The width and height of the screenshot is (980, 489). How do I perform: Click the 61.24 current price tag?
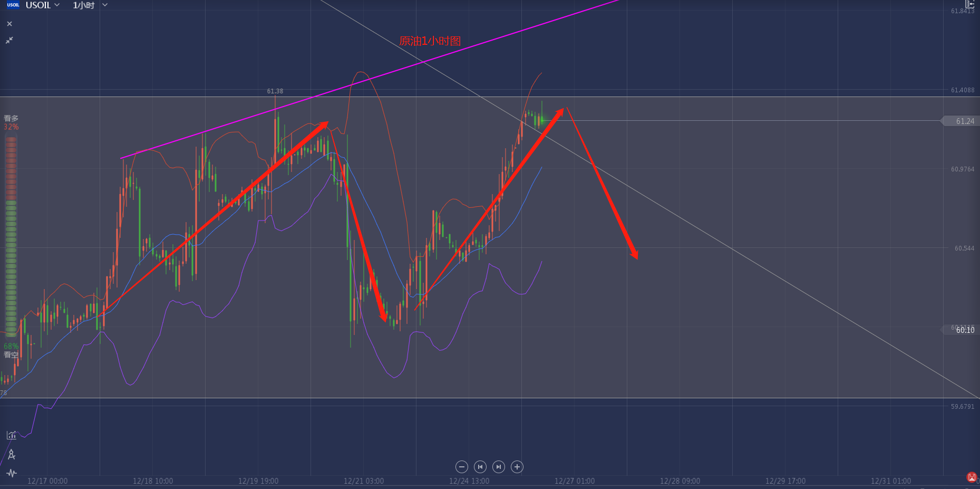(960, 121)
